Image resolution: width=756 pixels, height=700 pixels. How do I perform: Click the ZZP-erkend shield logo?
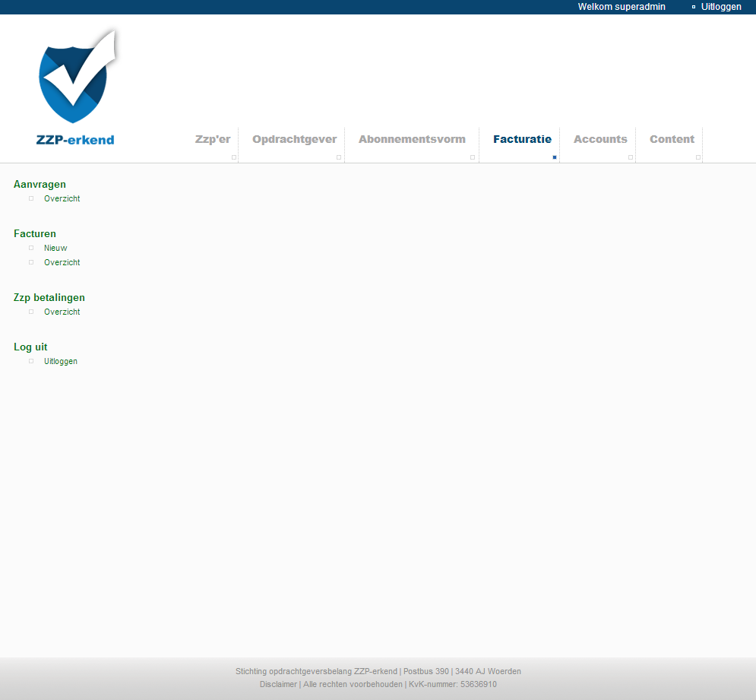pos(76,87)
